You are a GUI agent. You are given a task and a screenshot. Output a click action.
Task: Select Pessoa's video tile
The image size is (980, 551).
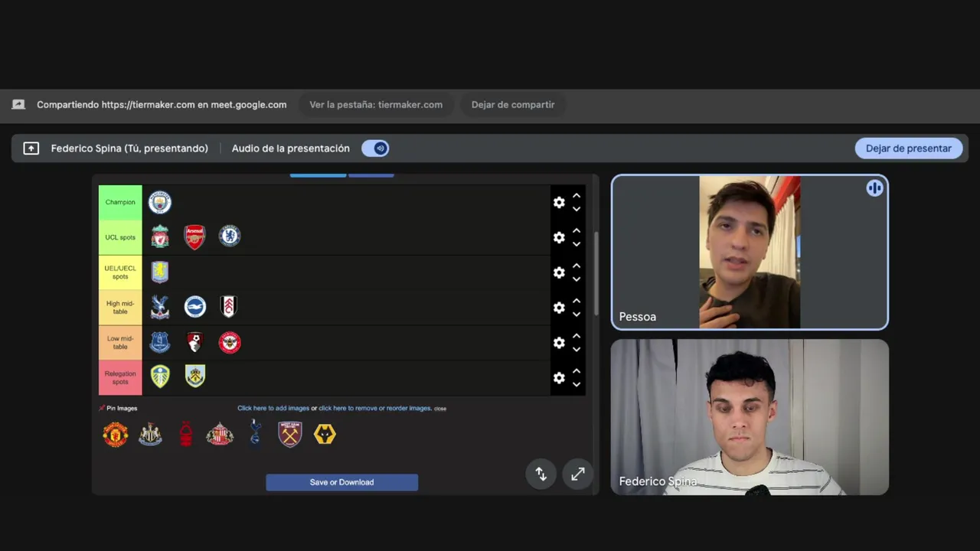click(x=750, y=253)
